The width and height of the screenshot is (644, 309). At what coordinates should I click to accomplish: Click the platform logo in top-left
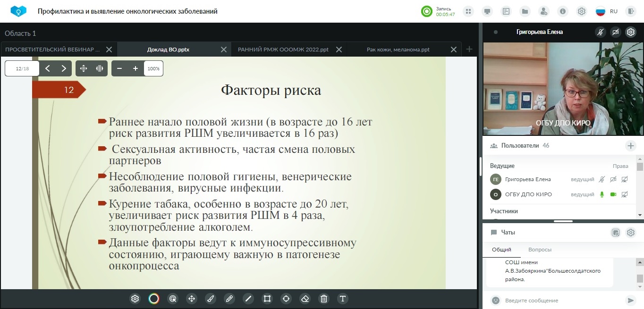(x=18, y=11)
